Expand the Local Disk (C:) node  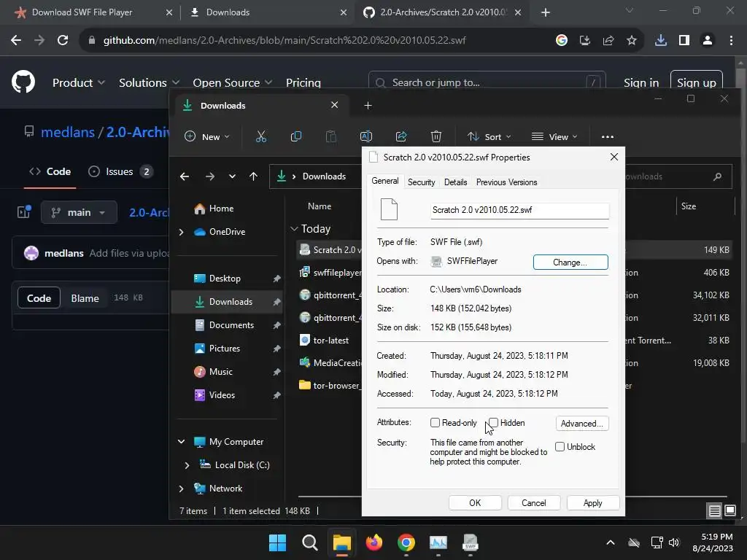point(187,465)
